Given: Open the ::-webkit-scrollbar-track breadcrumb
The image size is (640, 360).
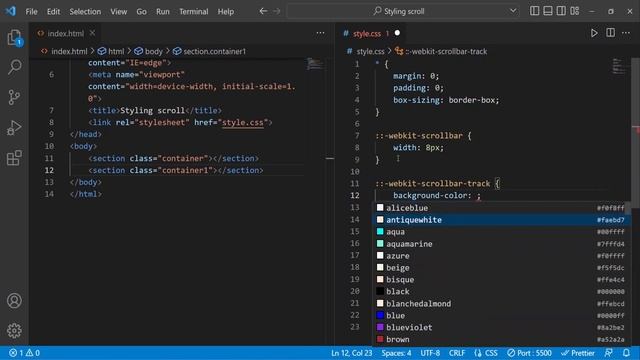Looking at the screenshot, I should (x=441, y=51).
